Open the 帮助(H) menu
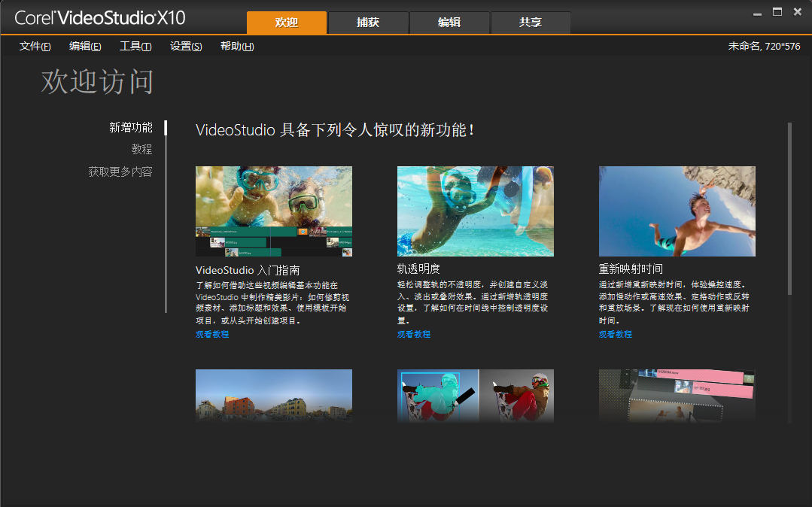This screenshot has width=812, height=507. 237,46
